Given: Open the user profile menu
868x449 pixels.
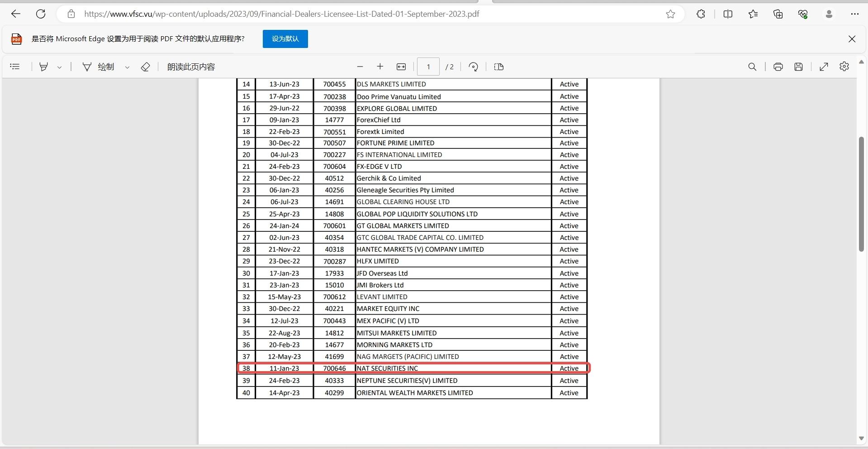Looking at the screenshot, I should tap(829, 14).
